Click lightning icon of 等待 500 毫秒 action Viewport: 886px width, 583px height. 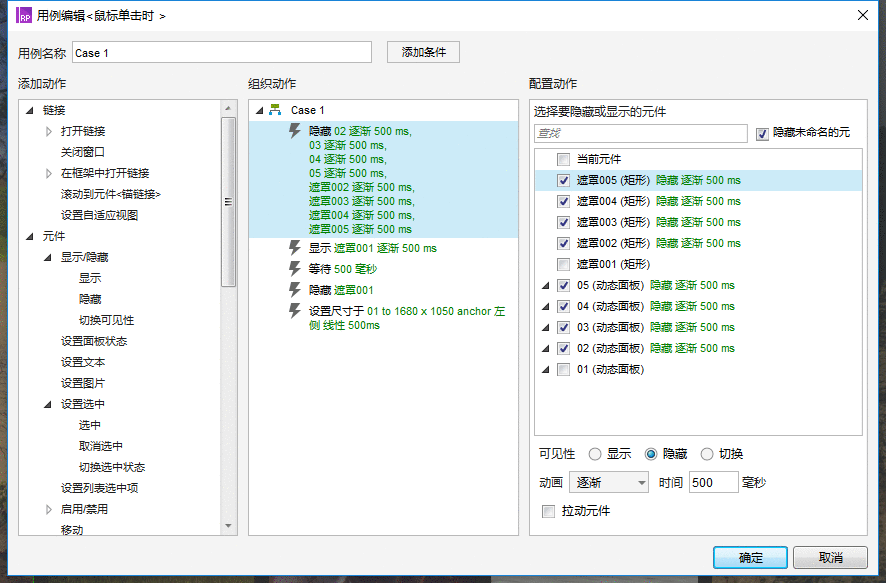(x=294, y=268)
